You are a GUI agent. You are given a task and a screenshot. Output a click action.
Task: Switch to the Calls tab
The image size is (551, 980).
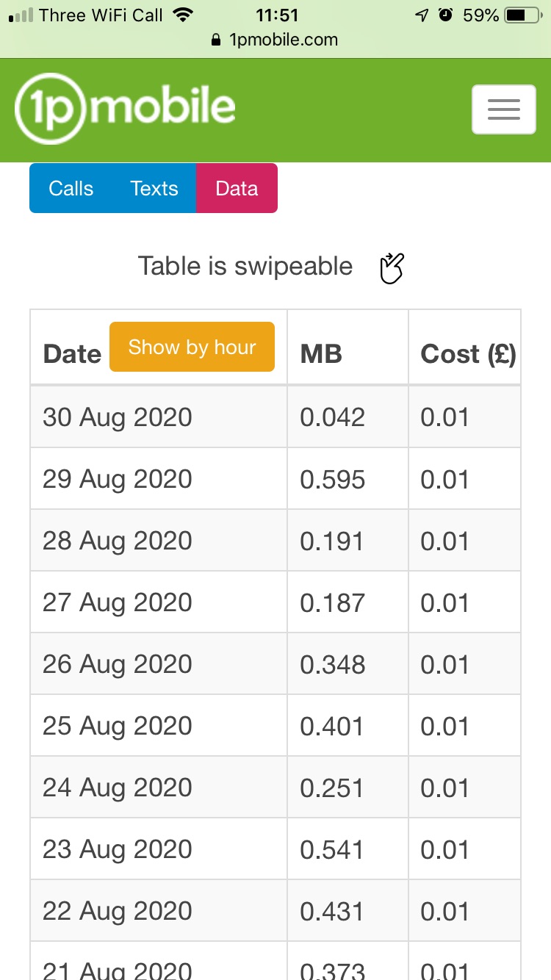point(71,189)
